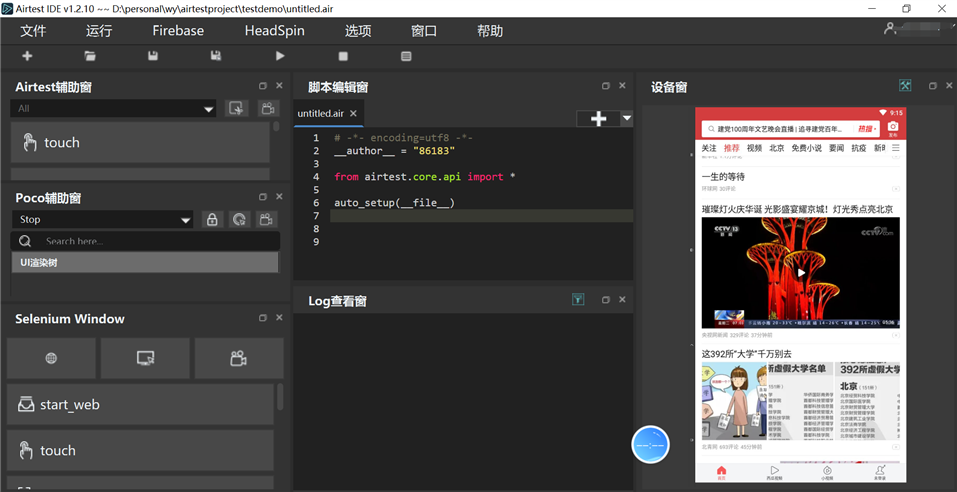
Task: Click the user account icon at top right
Action: [890, 28]
